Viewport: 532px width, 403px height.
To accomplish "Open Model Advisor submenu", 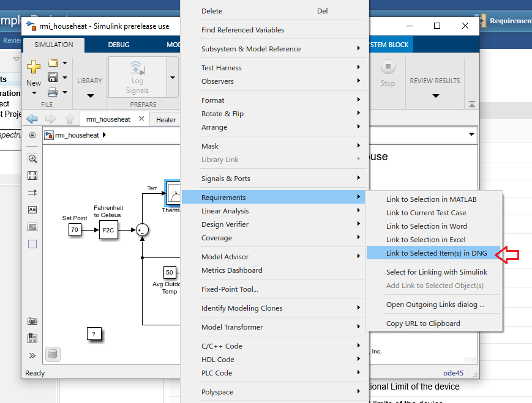I will pos(275,257).
